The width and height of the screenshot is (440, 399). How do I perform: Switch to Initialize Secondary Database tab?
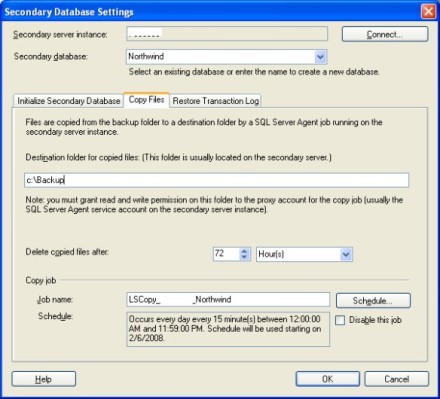(69, 101)
